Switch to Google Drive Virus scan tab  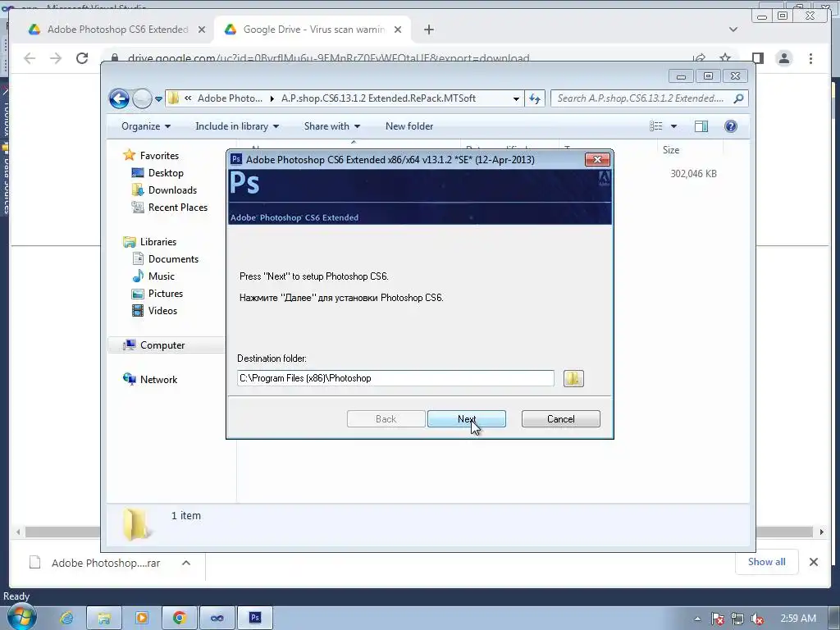313,30
